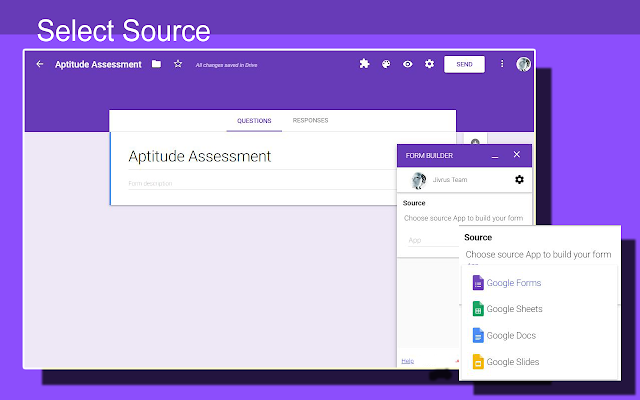Click the All changes saved in Drive status

(x=226, y=65)
